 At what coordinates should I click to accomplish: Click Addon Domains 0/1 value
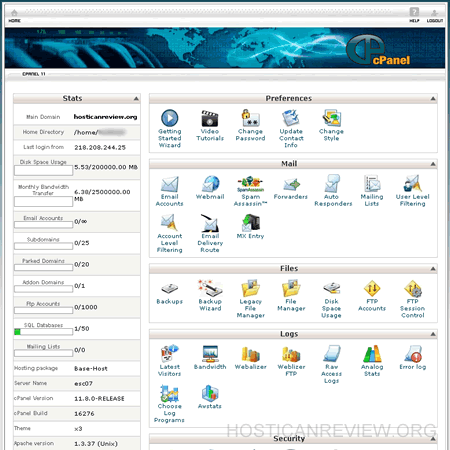tap(80, 286)
